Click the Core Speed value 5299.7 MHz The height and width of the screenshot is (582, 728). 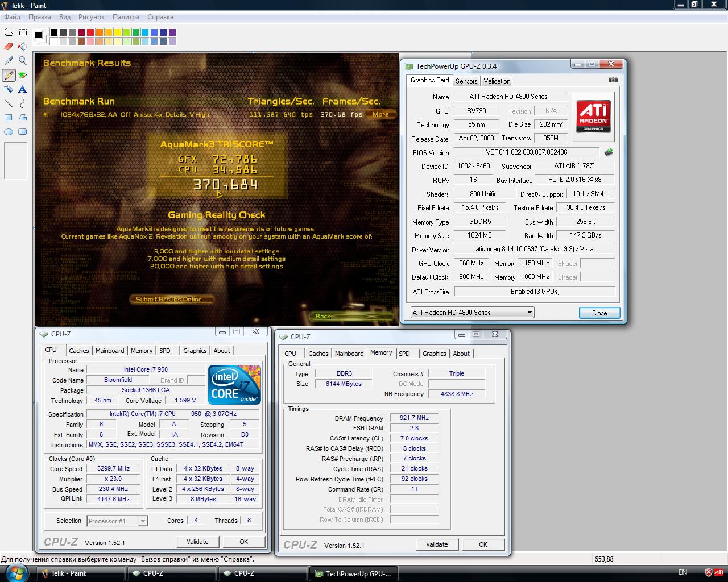pos(114,469)
